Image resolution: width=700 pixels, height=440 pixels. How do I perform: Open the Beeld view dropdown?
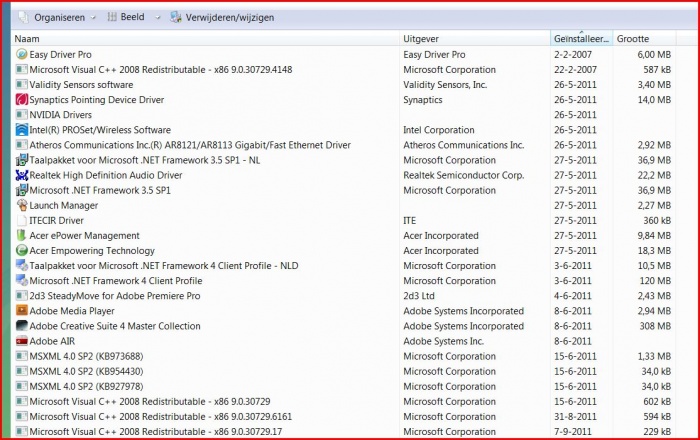(127, 17)
